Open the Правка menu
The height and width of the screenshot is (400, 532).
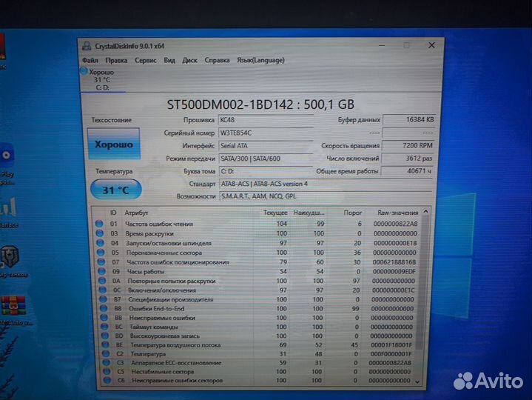116,61
